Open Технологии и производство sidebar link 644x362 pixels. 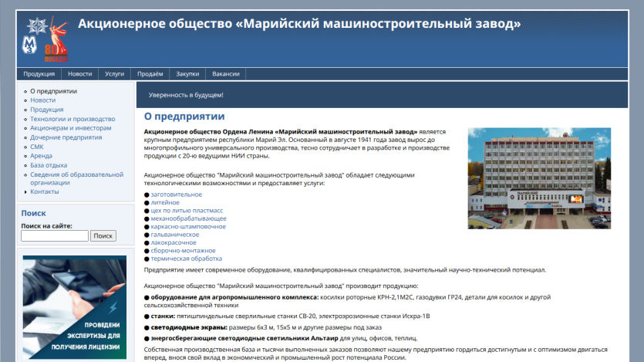point(72,119)
